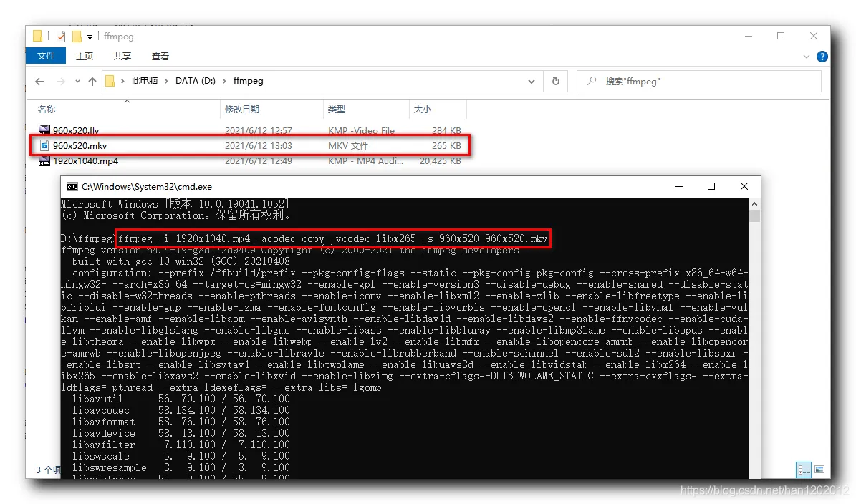Click the cmd vertical scrollbar thumb
Viewport: 856px width, 504px height.
tap(754, 216)
